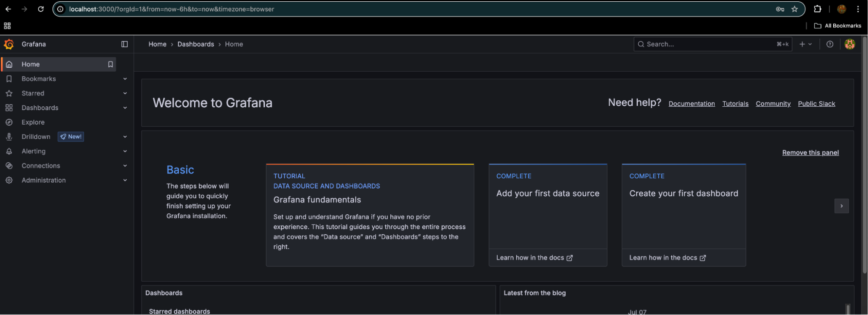Open the plus New dropdown menu
868x315 pixels.
[805, 44]
